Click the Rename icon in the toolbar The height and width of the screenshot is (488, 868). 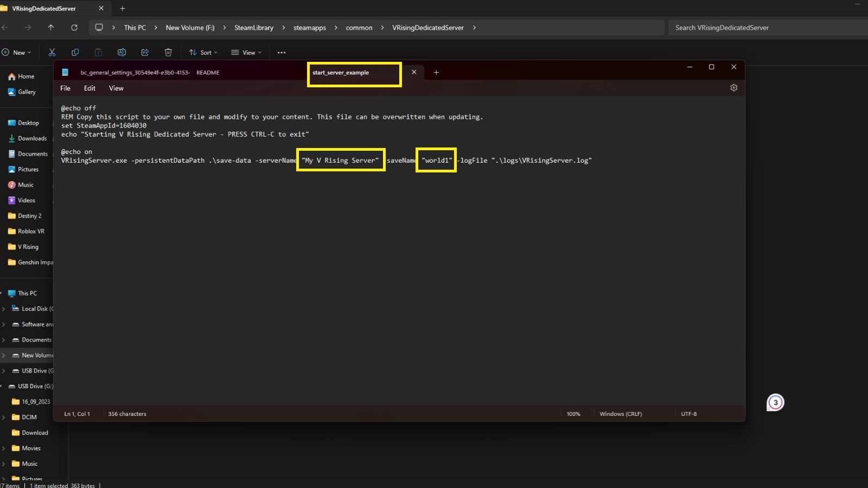coord(122,52)
